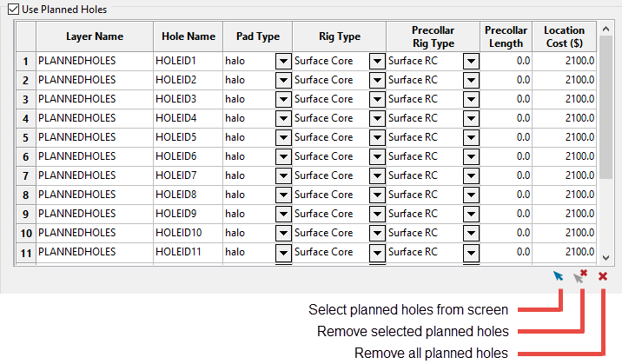Click halo pad type text for HOLEID10
Screen dimensions: 622x364
235,233
